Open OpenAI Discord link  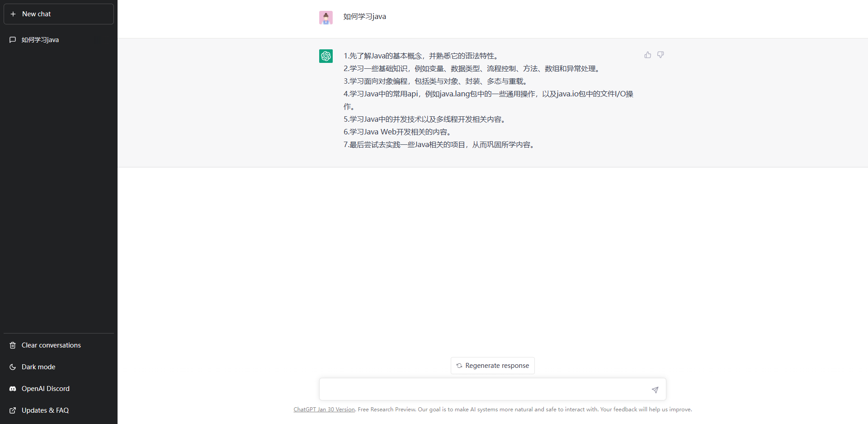coord(59,389)
